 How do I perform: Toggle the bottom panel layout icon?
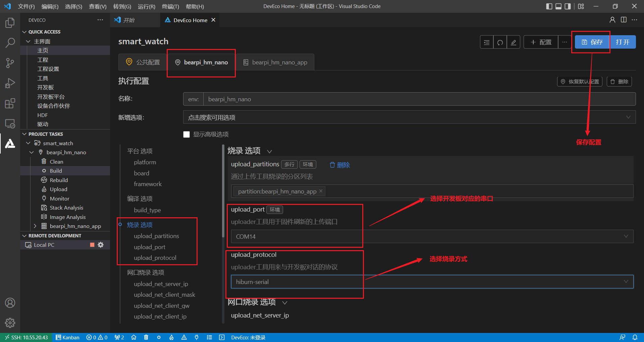pyautogui.click(x=558, y=6)
